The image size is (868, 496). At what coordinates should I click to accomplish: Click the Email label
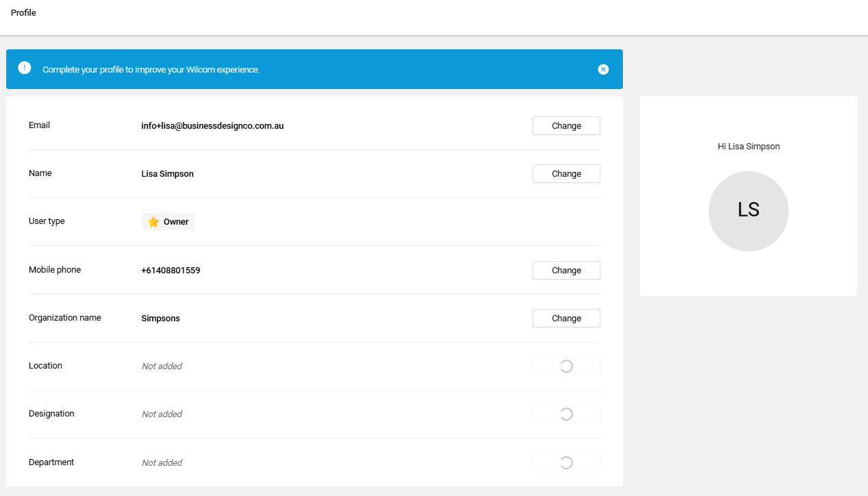[x=39, y=125]
